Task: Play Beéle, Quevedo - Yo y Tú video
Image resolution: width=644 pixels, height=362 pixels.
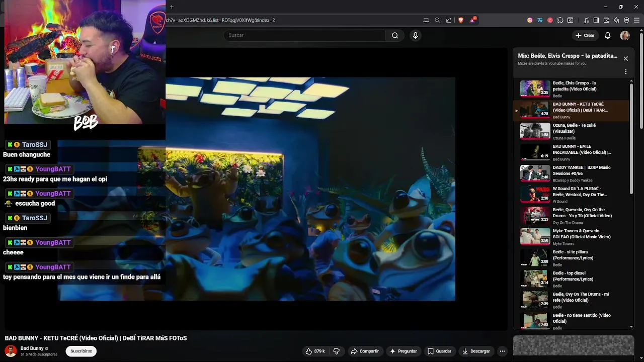Action: 572,216
